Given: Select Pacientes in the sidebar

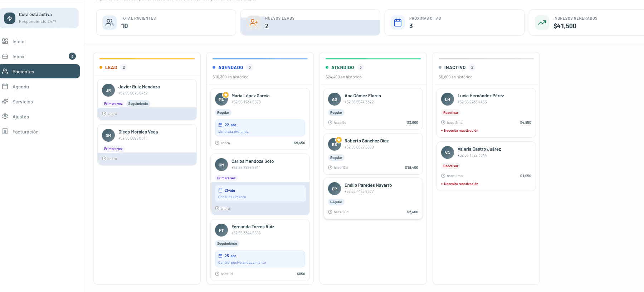Looking at the screenshot, I should coord(40,71).
